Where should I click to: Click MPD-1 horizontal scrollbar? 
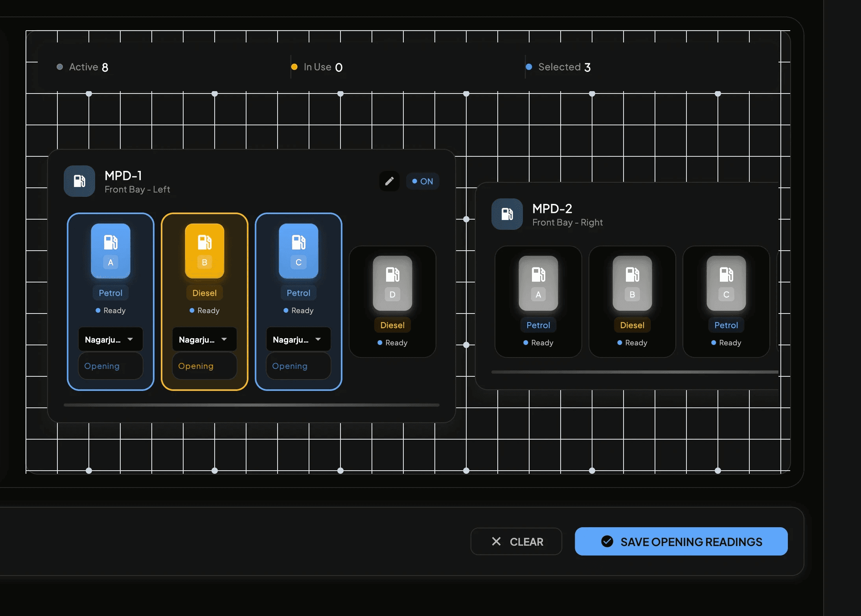pos(252,405)
